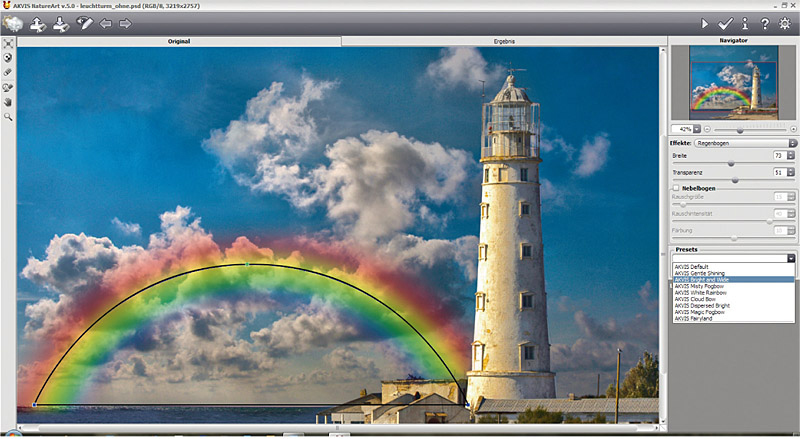Image resolution: width=800 pixels, height=439 pixels.
Task: Select the Hand tool
Action: tap(8, 102)
